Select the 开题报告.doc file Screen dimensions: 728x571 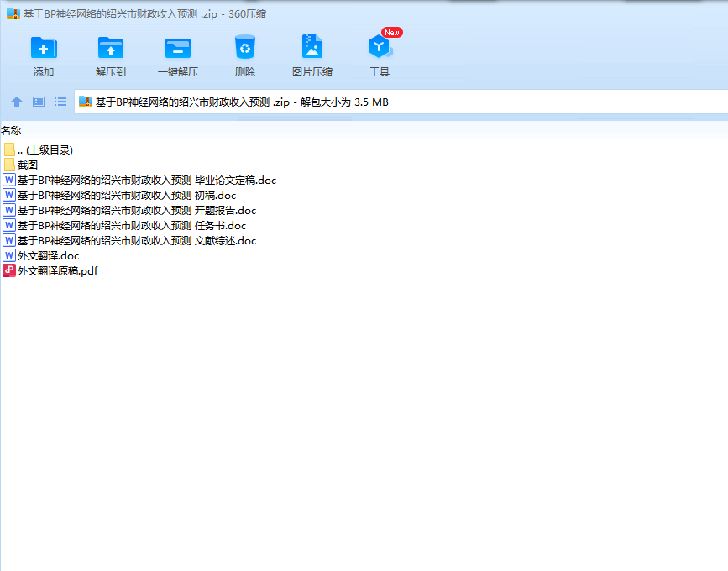point(129,210)
